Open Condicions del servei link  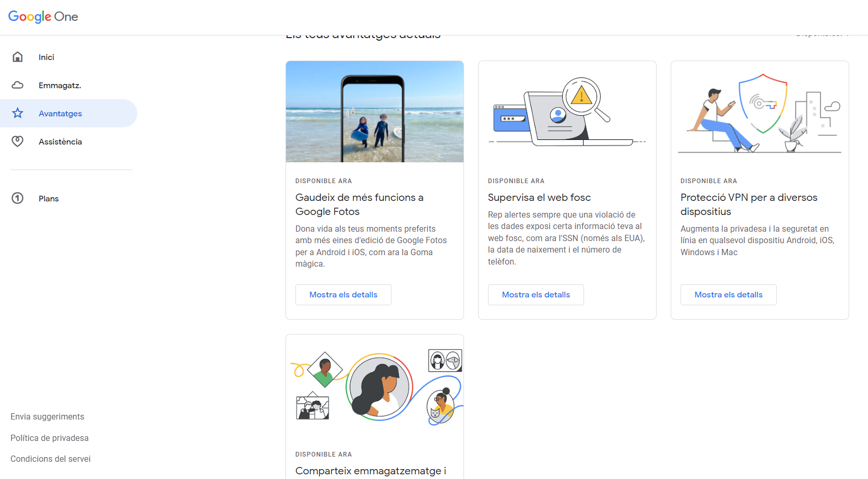(51, 459)
